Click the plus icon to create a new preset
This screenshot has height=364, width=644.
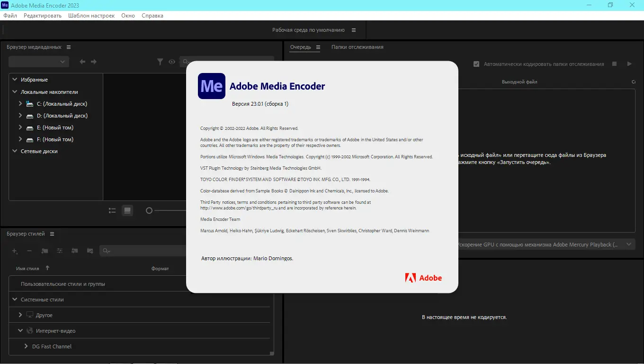point(15,251)
